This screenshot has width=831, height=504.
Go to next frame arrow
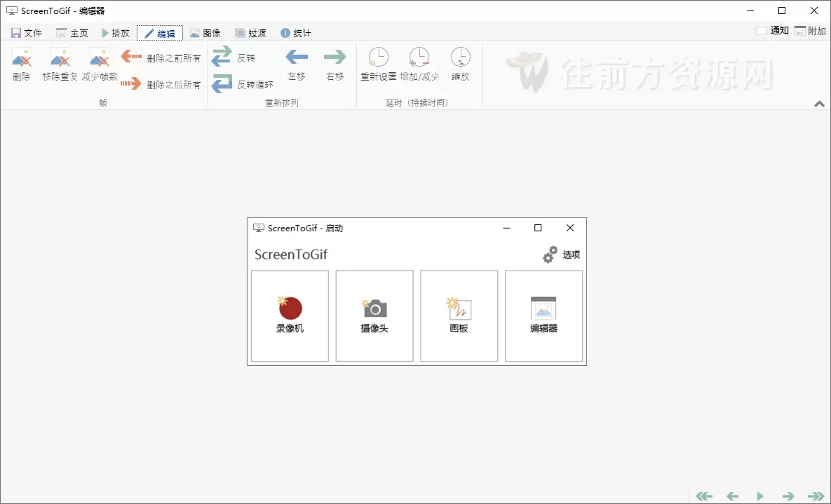[x=789, y=496]
